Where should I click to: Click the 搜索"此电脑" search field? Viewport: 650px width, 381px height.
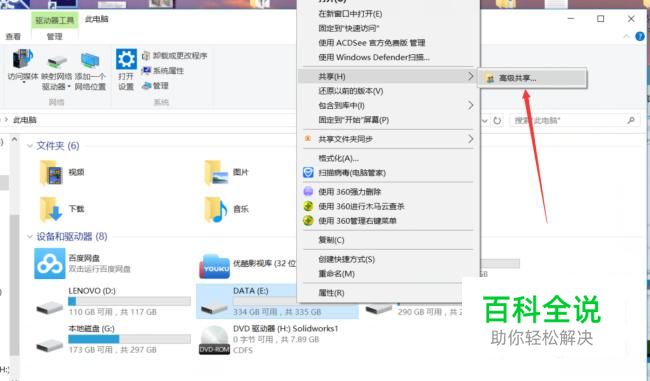tap(574, 121)
